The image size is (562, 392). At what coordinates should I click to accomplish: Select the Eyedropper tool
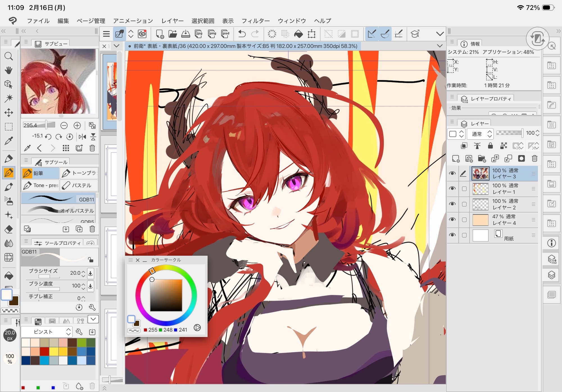coord(9,140)
